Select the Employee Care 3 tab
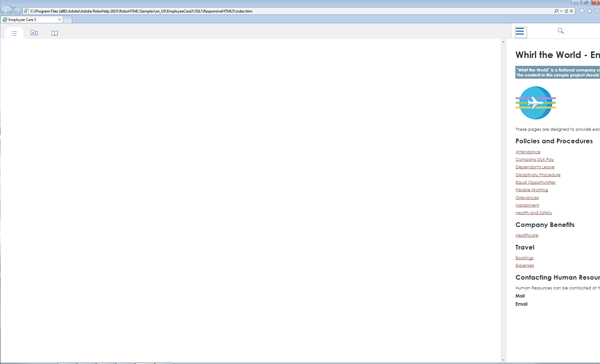This screenshot has height=364, width=600. pos(32,20)
